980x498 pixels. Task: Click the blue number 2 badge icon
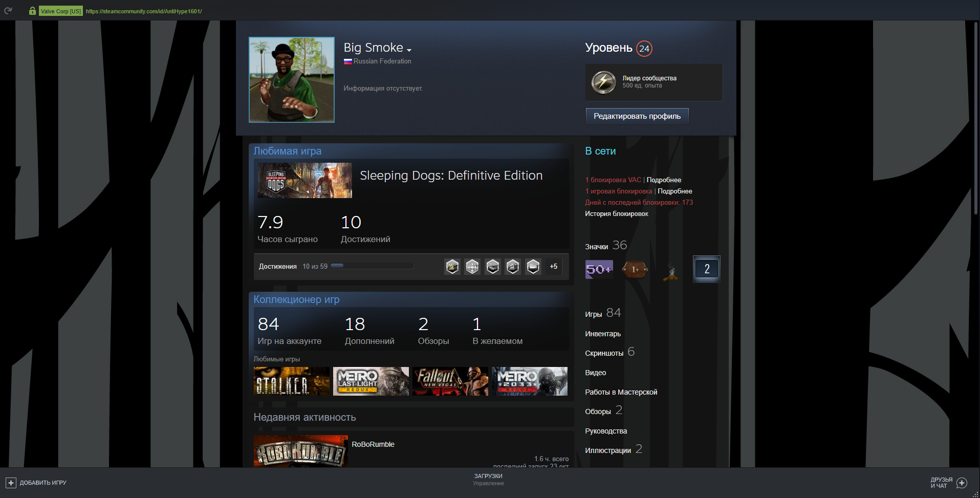tap(707, 269)
